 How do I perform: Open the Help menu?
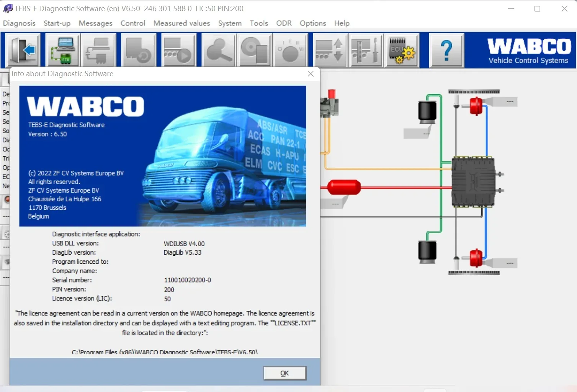pos(342,23)
